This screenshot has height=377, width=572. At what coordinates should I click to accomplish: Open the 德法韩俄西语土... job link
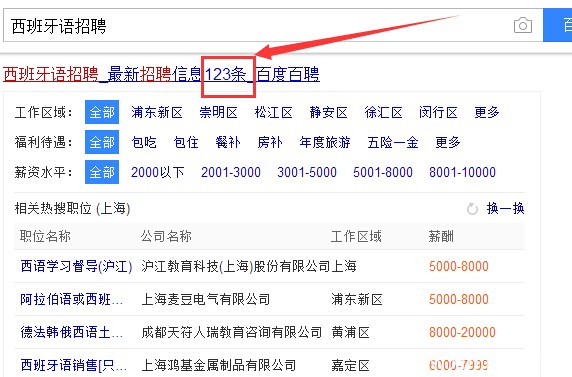tap(72, 332)
